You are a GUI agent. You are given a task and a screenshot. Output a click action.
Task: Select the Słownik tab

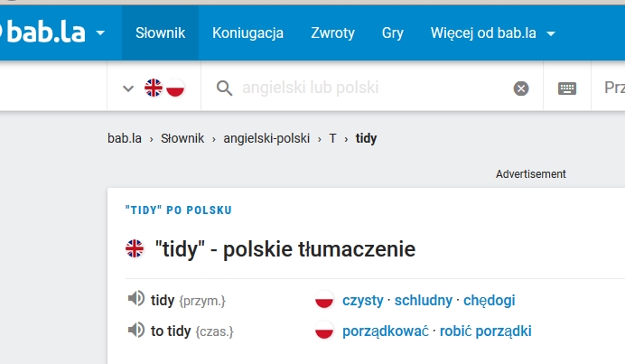160,33
